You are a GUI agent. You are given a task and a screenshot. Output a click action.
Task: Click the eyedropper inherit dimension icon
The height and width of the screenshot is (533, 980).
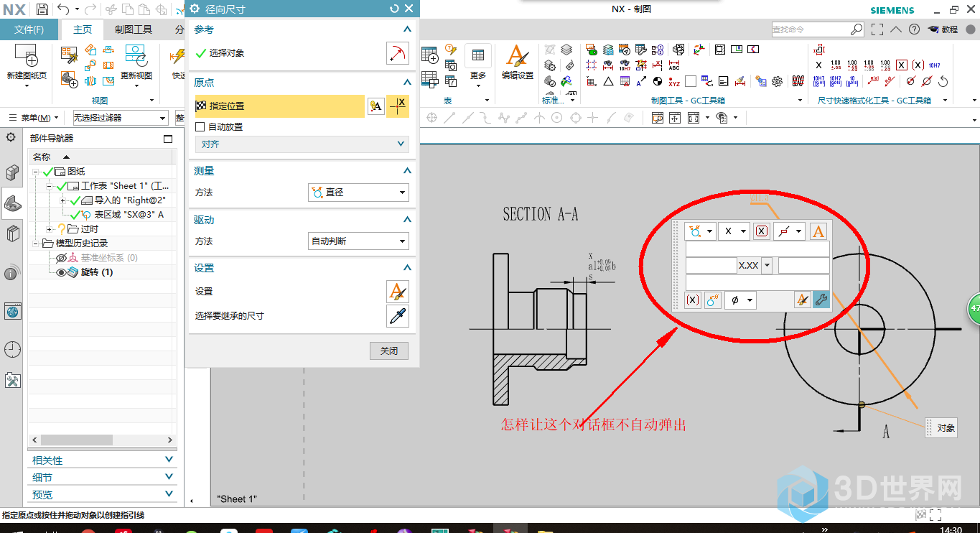pyautogui.click(x=397, y=316)
